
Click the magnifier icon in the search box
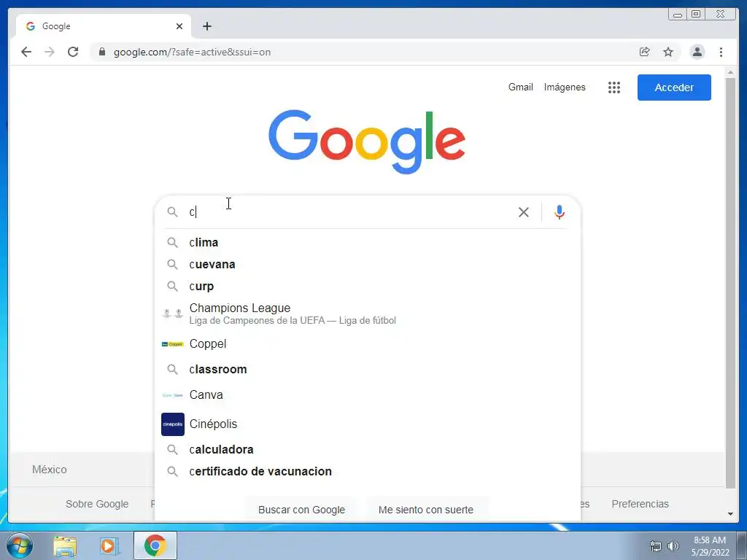[172, 212]
